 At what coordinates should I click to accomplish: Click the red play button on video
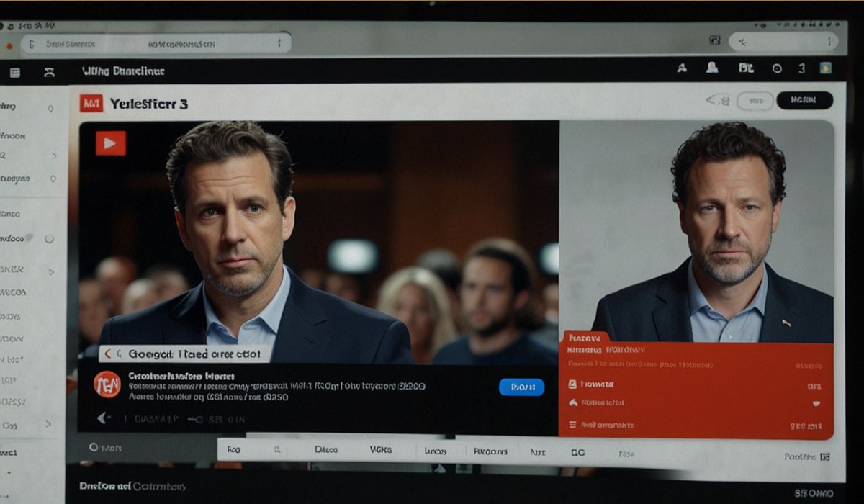(x=110, y=143)
